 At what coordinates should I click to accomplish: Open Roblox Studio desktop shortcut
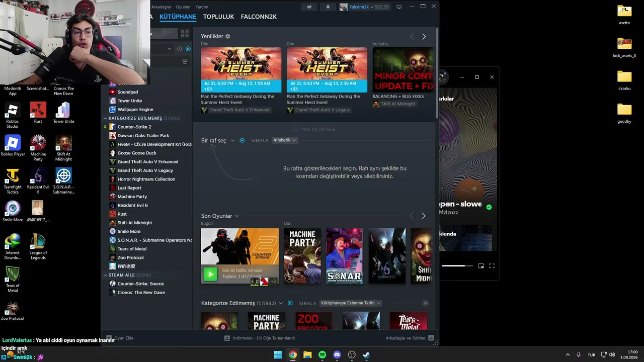pyautogui.click(x=13, y=115)
